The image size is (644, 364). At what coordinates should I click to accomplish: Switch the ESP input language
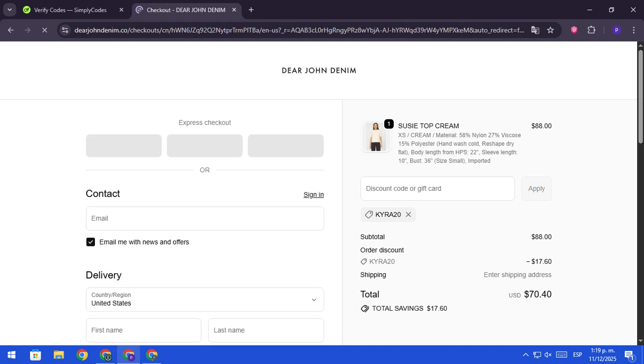(577, 355)
